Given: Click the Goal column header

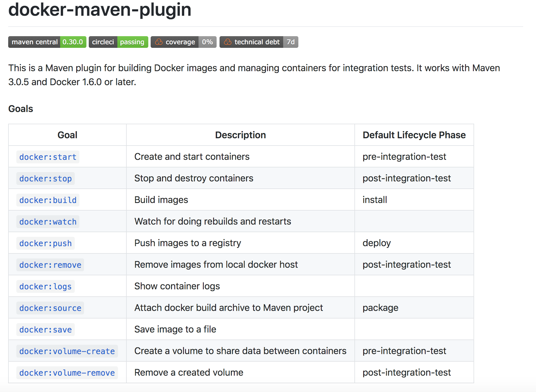Looking at the screenshot, I should 67,135.
